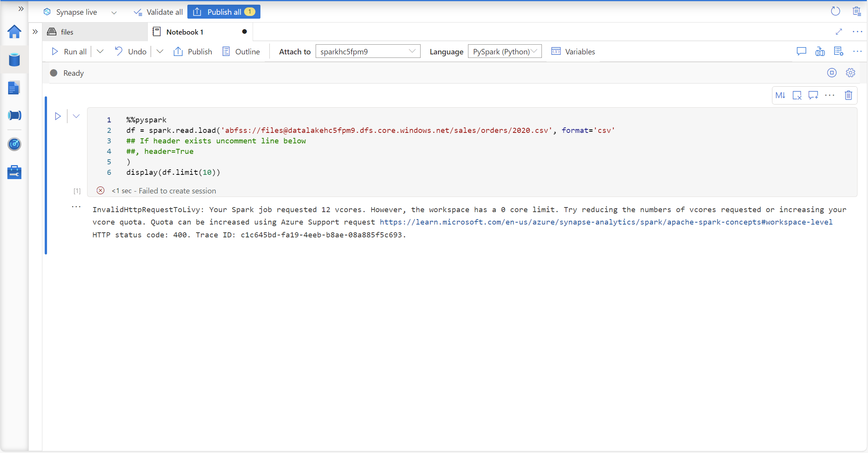
Task: Open the notebook comments icon
Action: pos(801,51)
